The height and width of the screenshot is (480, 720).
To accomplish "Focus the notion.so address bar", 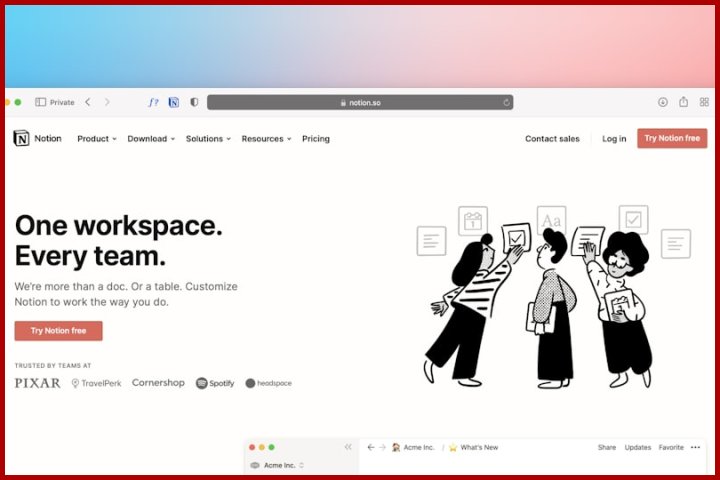I will pyautogui.click(x=360, y=102).
